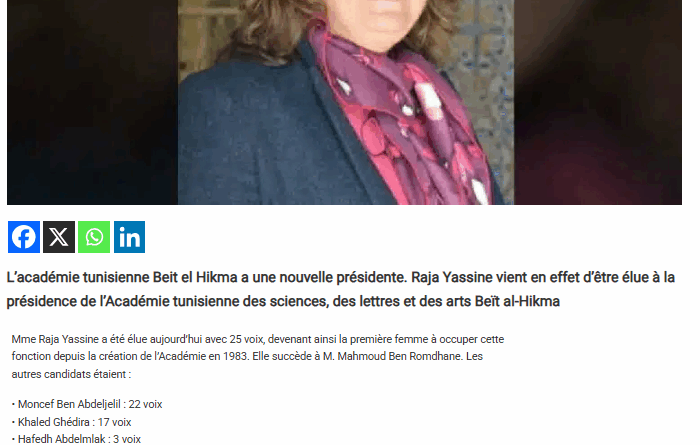Share the article via WhatsApp
Screen dimensions: 700x445
(94, 237)
